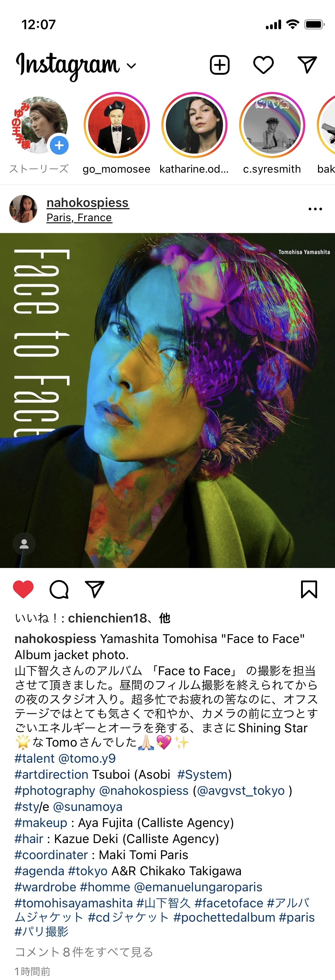Viewport: 335px width, 980px height.
Task: Open c.syresmith story
Action: tap(272, 125)
